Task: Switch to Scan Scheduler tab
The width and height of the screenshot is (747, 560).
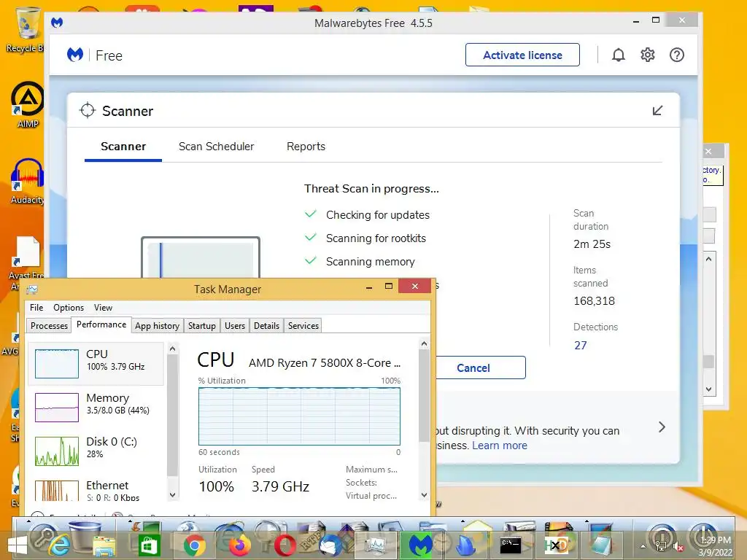Action: [x=216, y=146]
